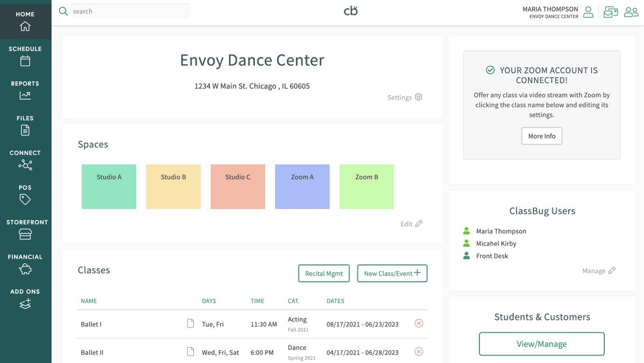Click the Storefront shop icon
This screenshot has width=644, height=363.
[x=25, y=234]
